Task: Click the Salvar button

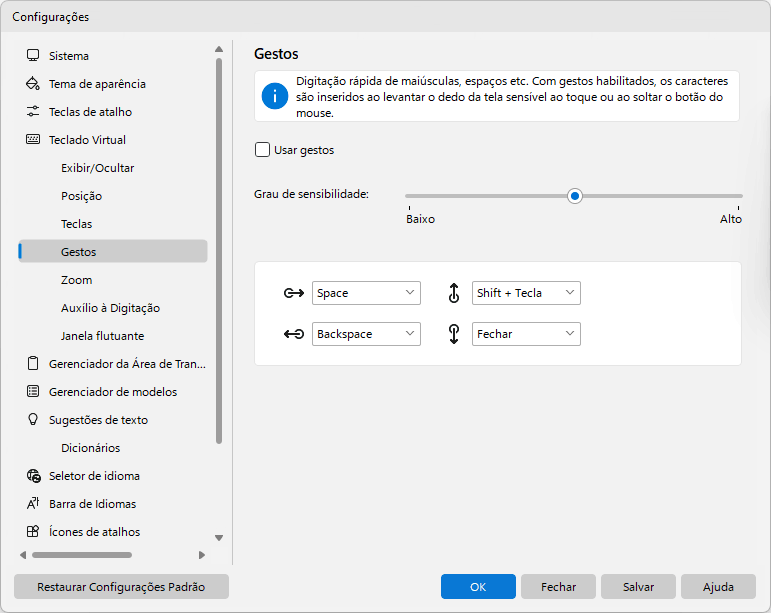Action: pyautogui.click(x=638, y=586)
